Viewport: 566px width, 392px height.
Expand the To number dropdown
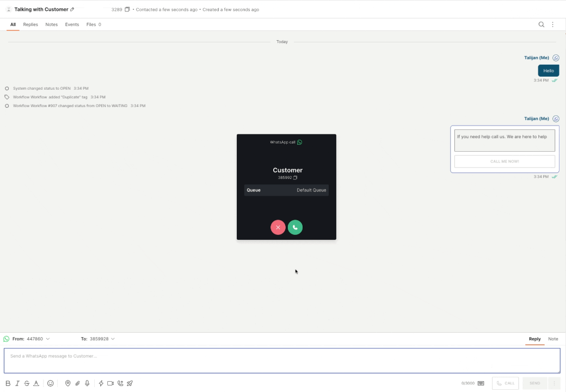pos(113,339)
